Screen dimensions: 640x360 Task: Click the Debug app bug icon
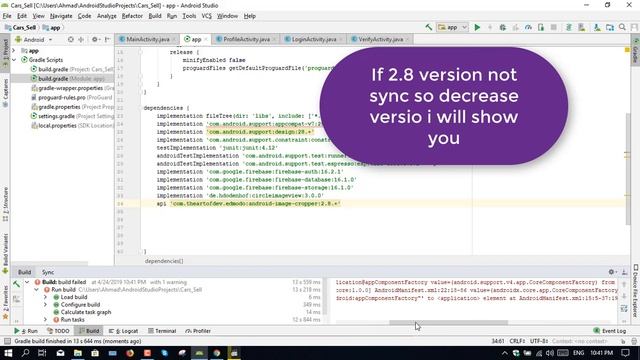[502, 27]
